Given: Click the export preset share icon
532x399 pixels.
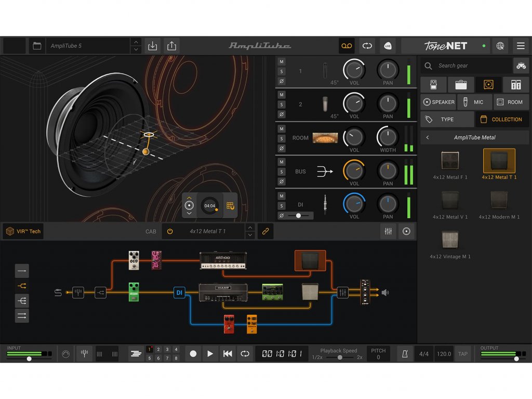Looking at the screenshot, I should pyautogui.click(x=171, y=46).
